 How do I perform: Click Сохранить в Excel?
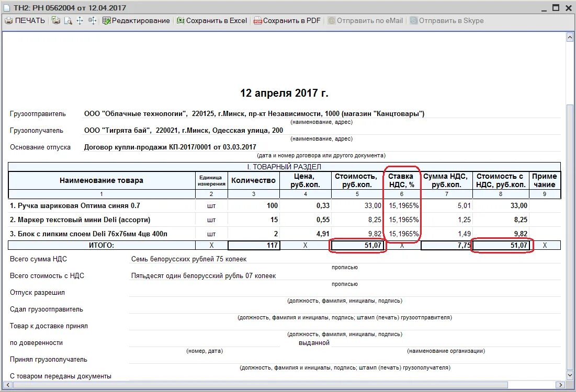coord(211,21)
